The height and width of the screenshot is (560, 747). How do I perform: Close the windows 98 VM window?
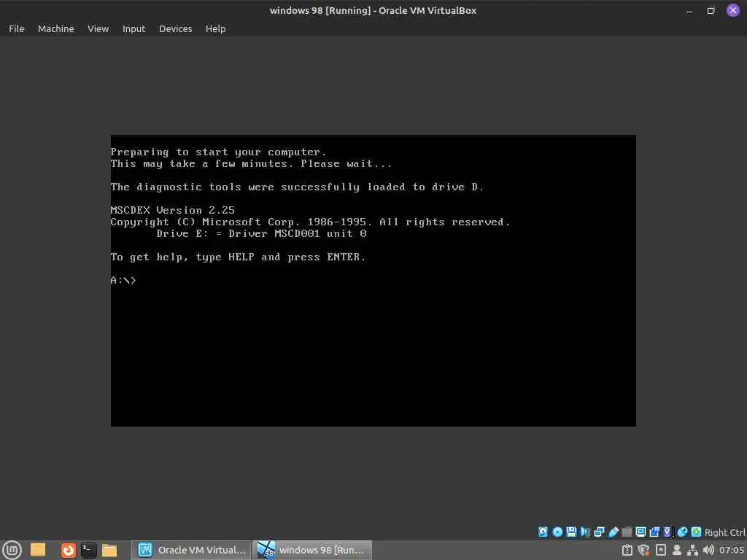733,10
